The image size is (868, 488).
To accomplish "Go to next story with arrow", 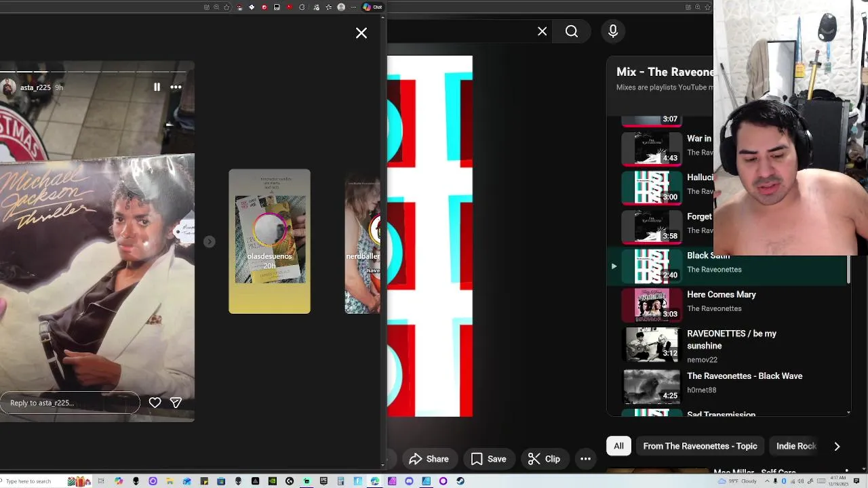I will [210, 241].
